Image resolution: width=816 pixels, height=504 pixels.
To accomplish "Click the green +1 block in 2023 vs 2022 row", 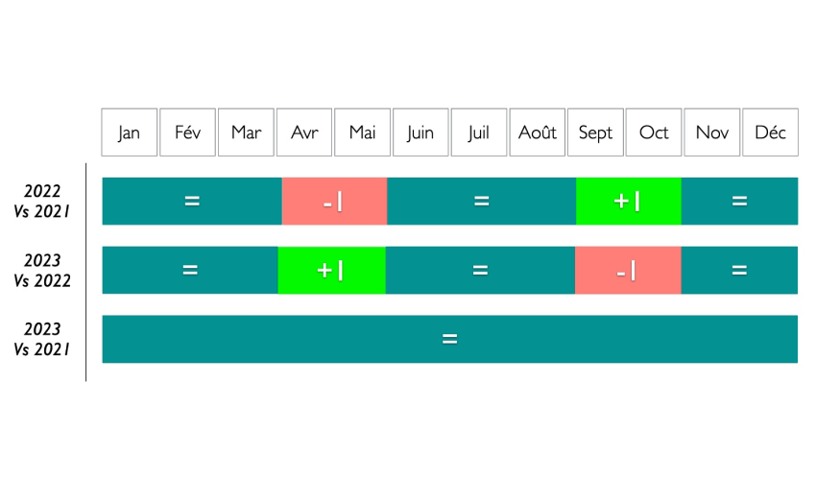I will (332, 270).
